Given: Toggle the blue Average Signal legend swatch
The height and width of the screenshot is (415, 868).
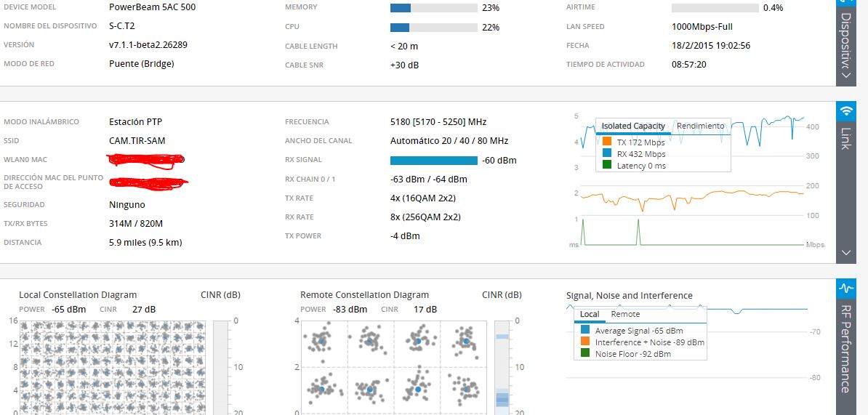Looking at the screenshot, I should (x=585, y=331).
